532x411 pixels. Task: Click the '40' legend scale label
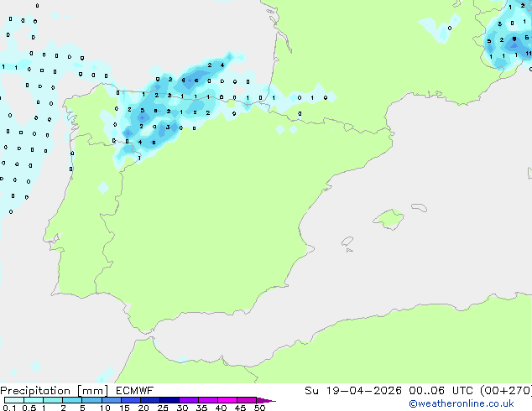point(221,408)
